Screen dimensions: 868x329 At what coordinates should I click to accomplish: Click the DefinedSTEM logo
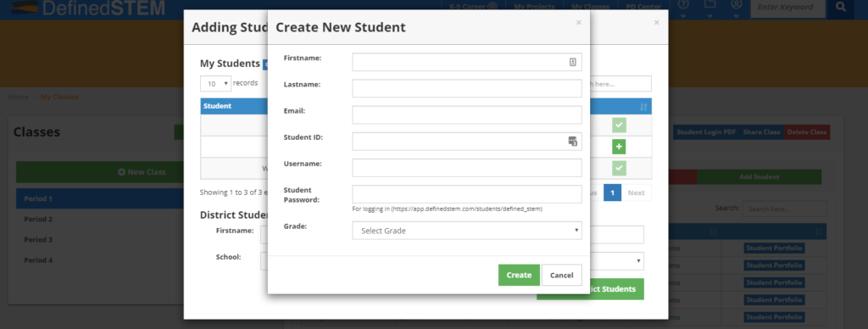click(x=88, y=8)
